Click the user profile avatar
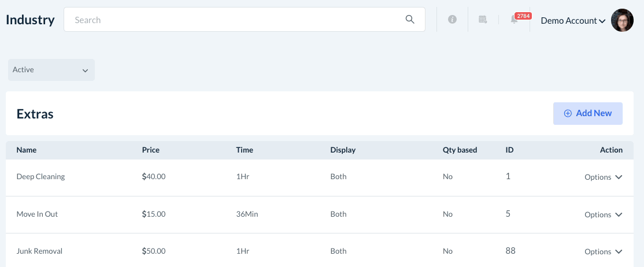This screenshot has width=644, height=267. 622,20
